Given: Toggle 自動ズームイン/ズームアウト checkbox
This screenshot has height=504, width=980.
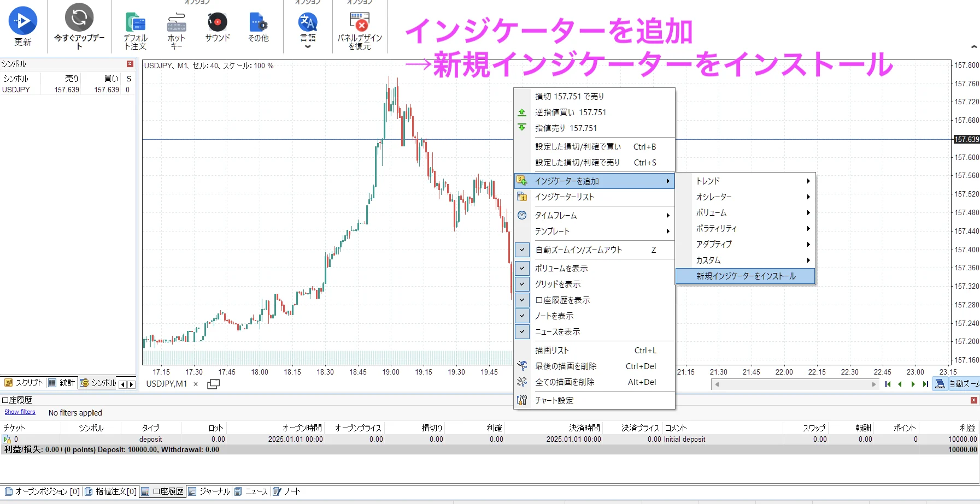Looking at the screenshot, I should 523,250.
